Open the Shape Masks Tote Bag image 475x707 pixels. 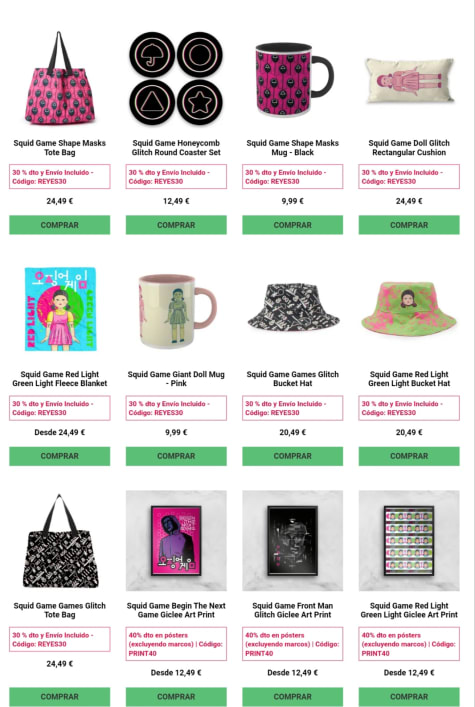(60, 78)
